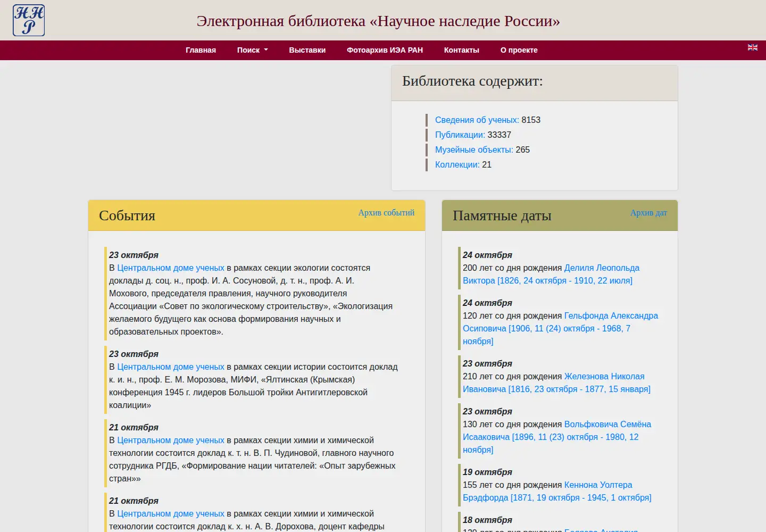
Task: Open the Контакты page
Action: point(462,50)
